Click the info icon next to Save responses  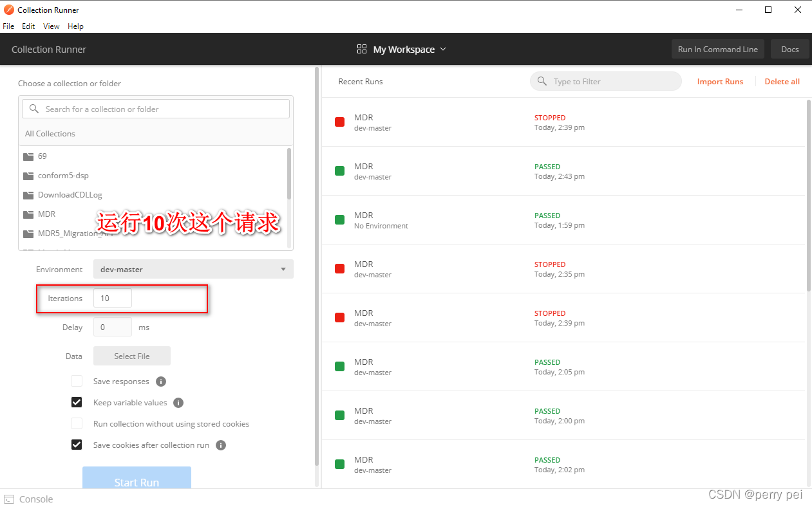click(161, 382)
